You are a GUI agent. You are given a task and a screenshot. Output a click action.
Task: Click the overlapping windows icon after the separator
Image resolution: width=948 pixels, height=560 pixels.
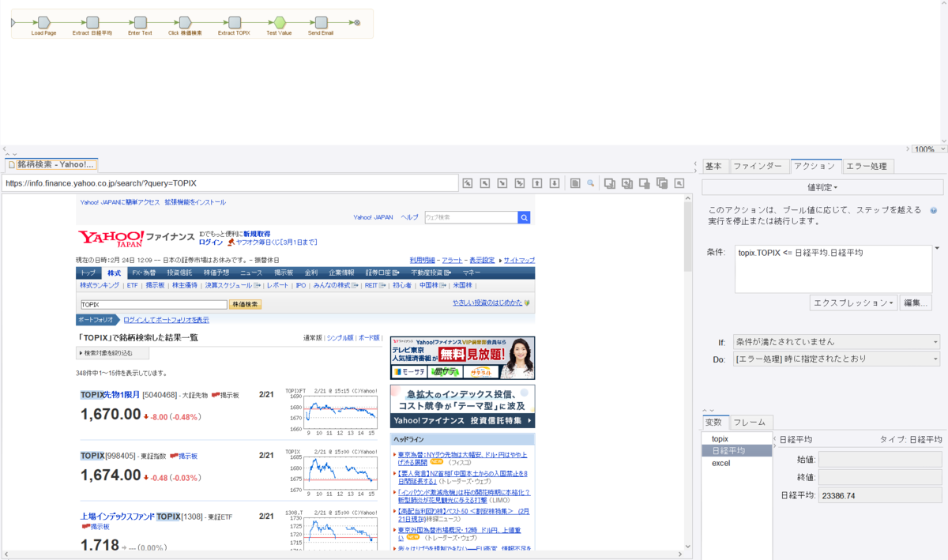610,183
